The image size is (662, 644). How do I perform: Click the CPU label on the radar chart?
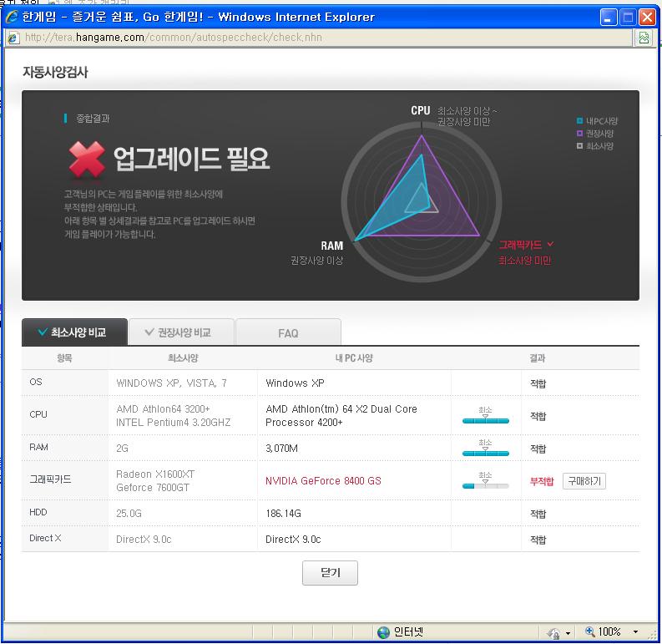click(x=421, y=111)
